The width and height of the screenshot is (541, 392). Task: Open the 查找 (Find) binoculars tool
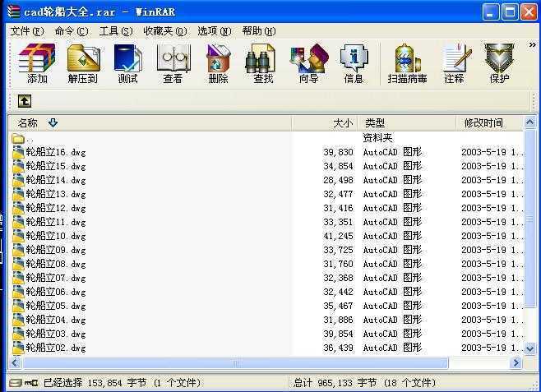click(262, 64)
